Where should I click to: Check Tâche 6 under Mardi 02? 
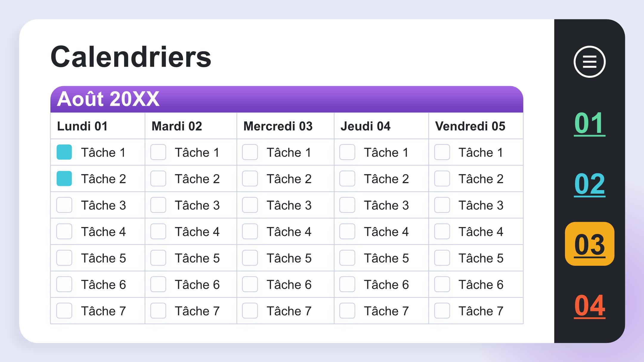click(x=158, y=284)
